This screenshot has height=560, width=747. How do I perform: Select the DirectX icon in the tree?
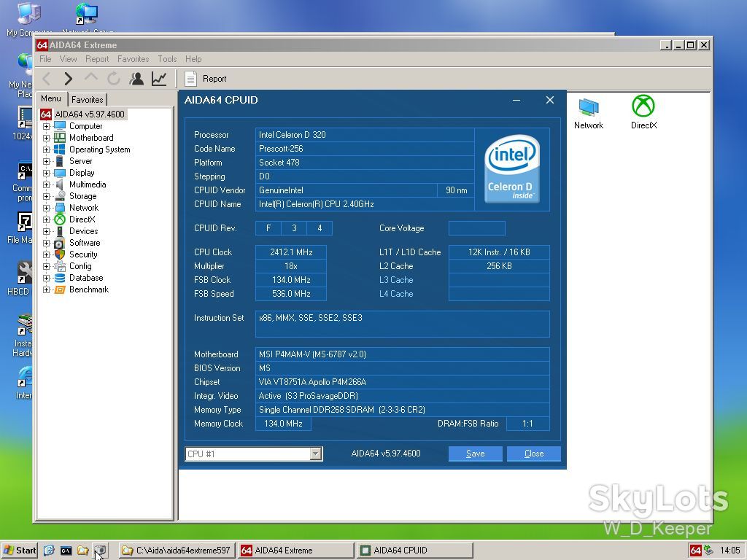click(60, 219)
